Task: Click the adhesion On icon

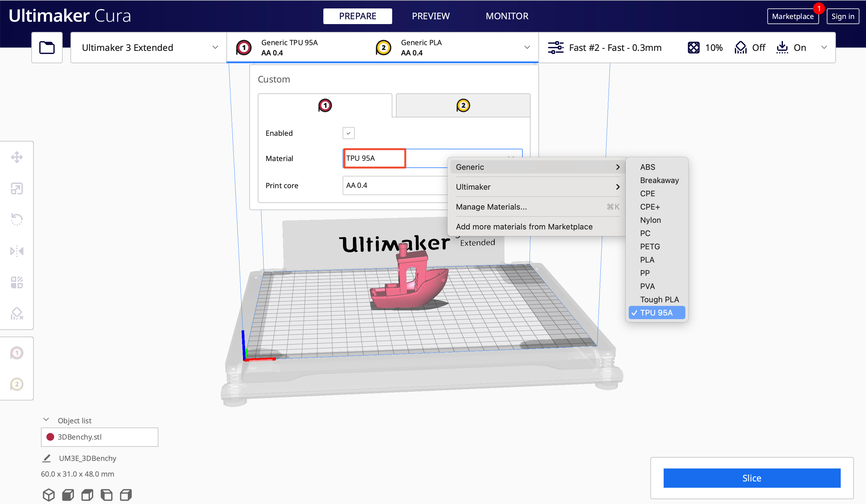Action: coord(782,47)
